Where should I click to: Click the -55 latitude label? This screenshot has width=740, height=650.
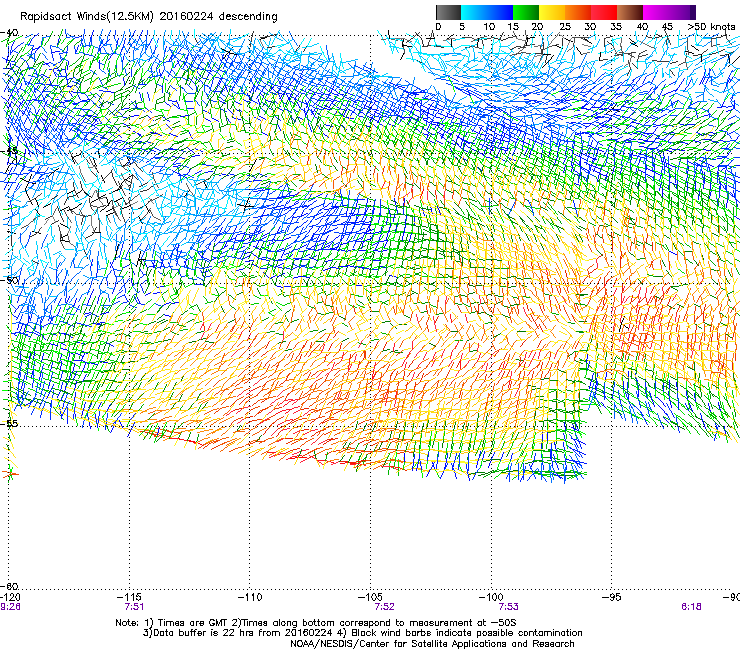(9, 423)
